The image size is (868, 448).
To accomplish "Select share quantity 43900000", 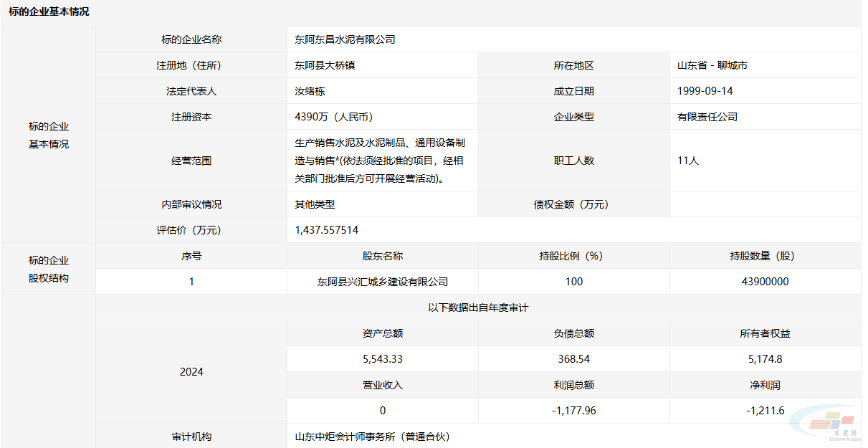I will 766,282.
